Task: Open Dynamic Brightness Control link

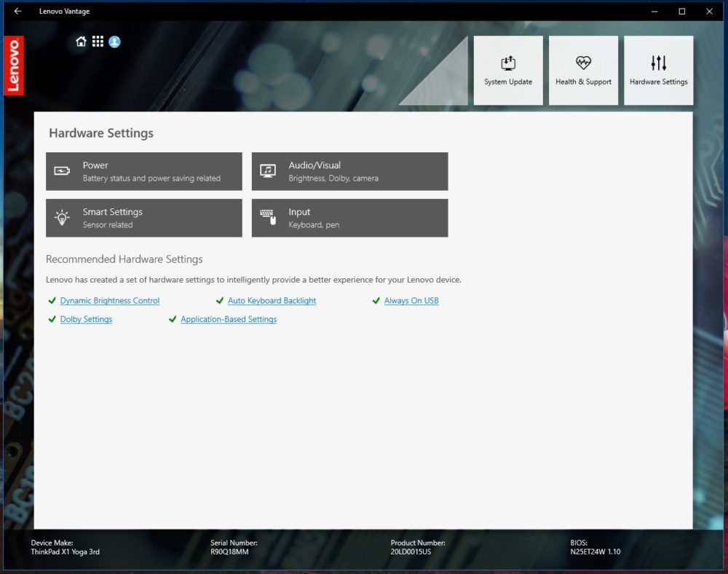Action: tap(110, 300)
